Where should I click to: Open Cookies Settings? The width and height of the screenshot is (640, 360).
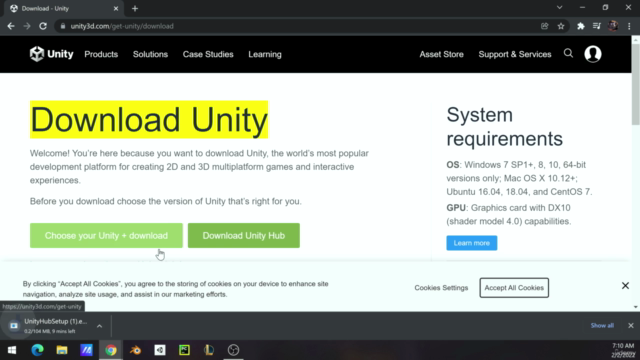pyautogui.click(x=441, y=288)
